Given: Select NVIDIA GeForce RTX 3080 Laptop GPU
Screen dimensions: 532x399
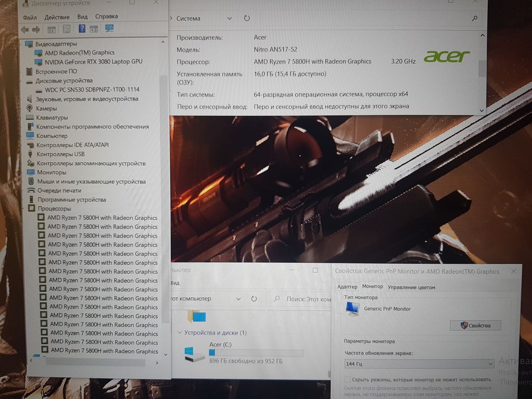Looking at the screenshot, I should pyautogui.click(x=93, y=62).
